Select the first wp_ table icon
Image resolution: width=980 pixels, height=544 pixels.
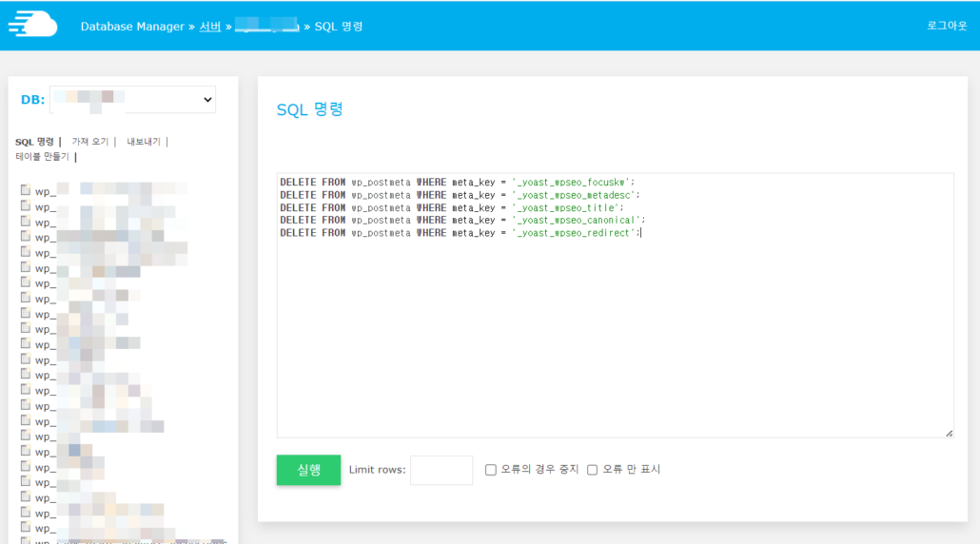pyautogui.click(x=25, y=190)
